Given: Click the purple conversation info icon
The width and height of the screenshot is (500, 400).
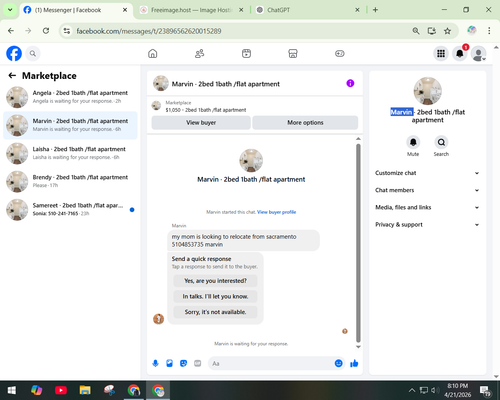Looking at the screenshot, I should click(x=350, y=83).
